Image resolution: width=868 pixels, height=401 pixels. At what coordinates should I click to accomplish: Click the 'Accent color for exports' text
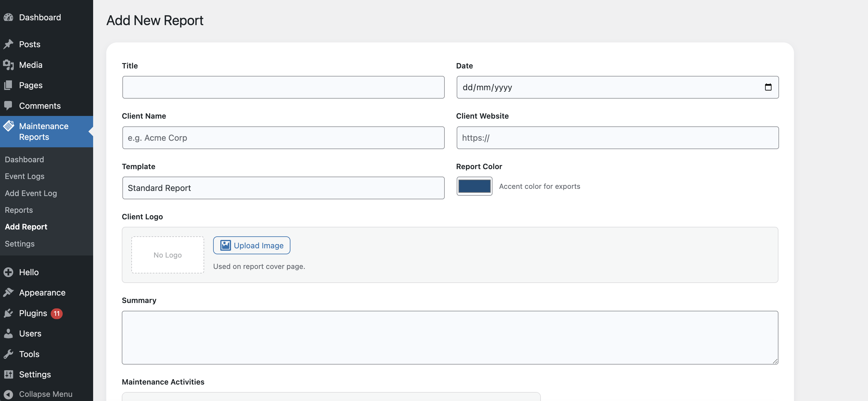point(539,186)
